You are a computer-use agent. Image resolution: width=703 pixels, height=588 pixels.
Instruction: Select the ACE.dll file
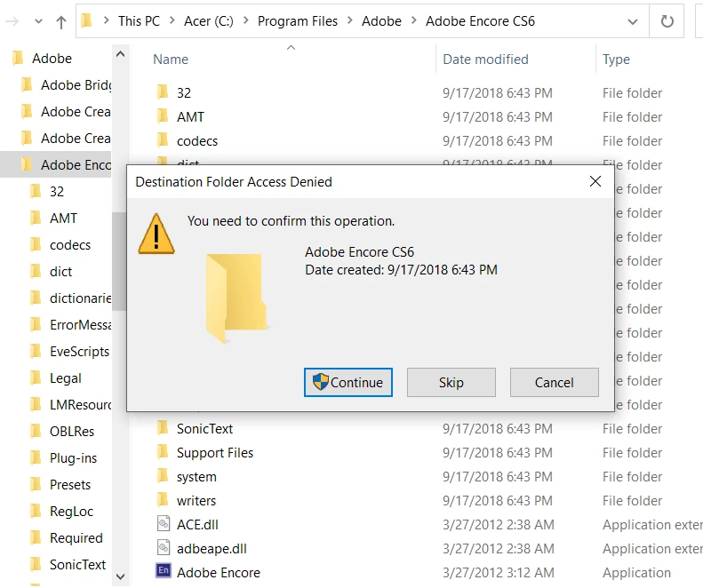pyautogui.click(x=197, y=525)
